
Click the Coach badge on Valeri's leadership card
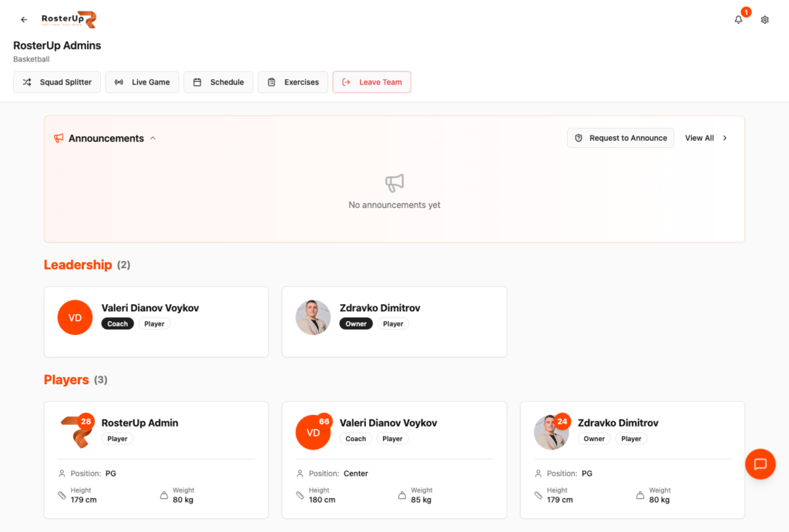pos(118,324)
